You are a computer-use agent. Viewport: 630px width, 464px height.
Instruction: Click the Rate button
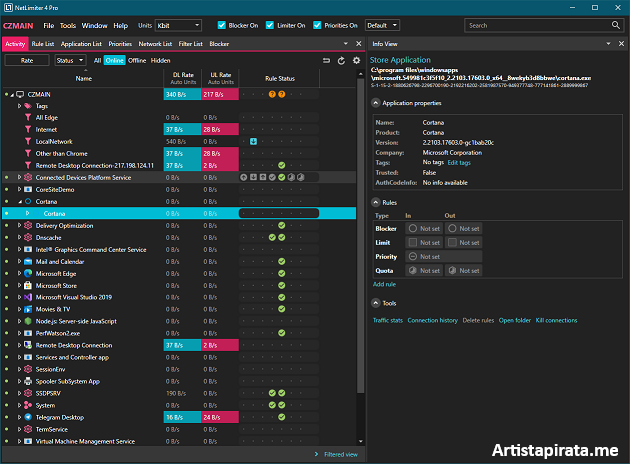tap(27, 60)
